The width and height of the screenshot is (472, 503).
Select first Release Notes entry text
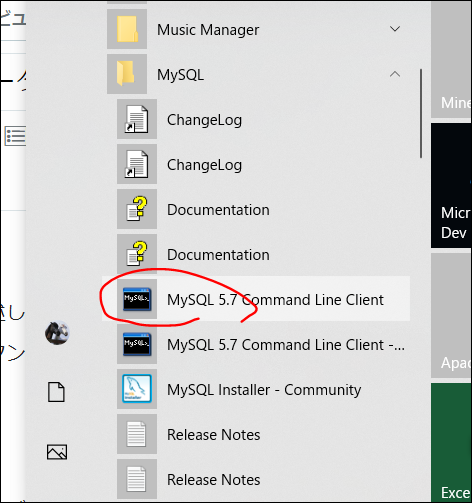(x=214, y=435)
